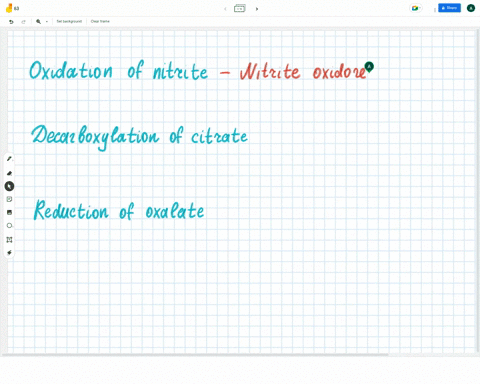480x384 pixels.
Task: Activate the Select arrow tool
Action: 9,186
